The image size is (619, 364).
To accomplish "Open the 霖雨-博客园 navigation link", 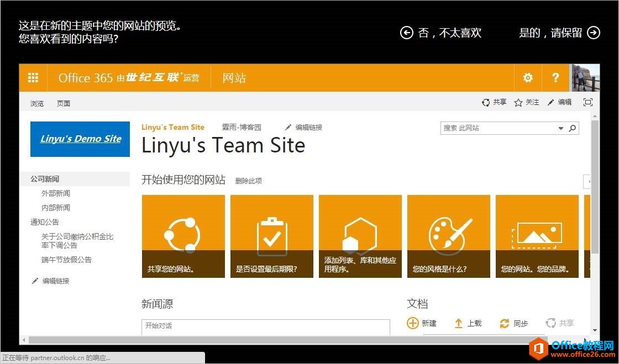I will tap(242, 127).
